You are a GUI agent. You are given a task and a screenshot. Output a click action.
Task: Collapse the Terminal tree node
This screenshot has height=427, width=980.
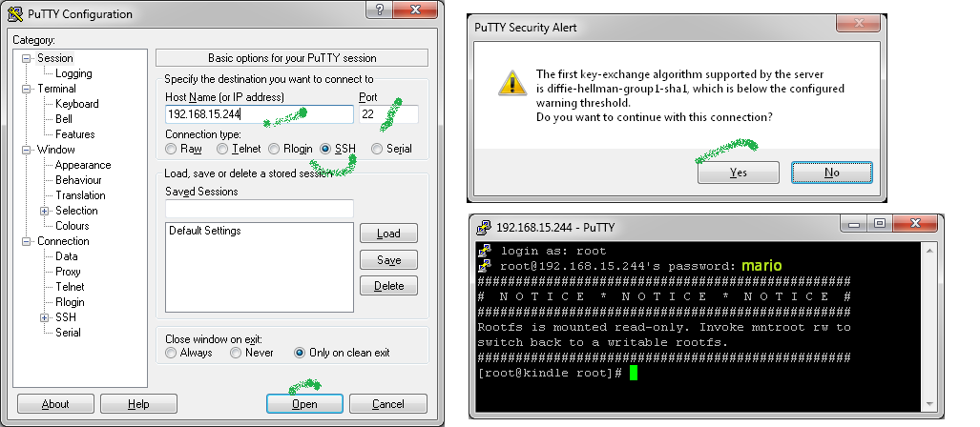[x=27, y=89]
